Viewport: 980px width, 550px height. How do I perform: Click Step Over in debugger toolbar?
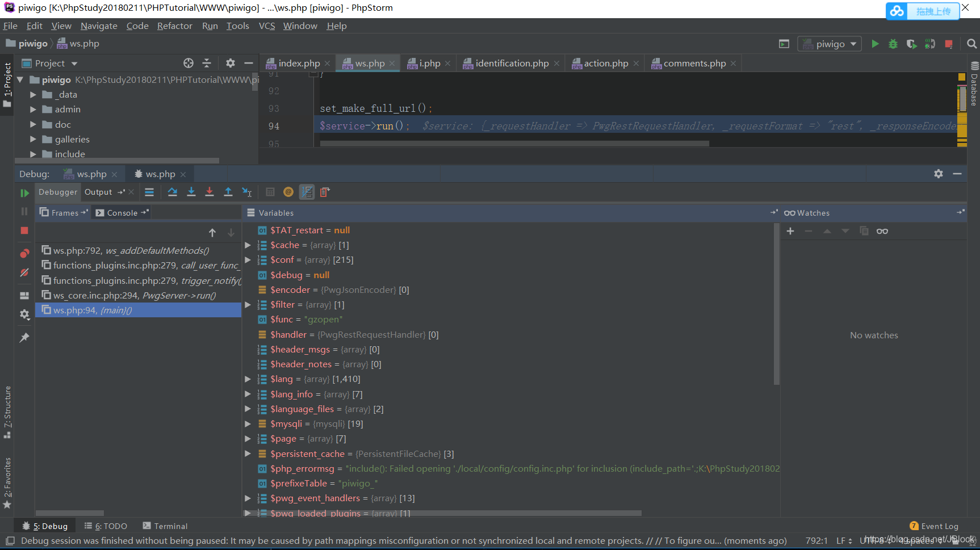pos(173,192)
